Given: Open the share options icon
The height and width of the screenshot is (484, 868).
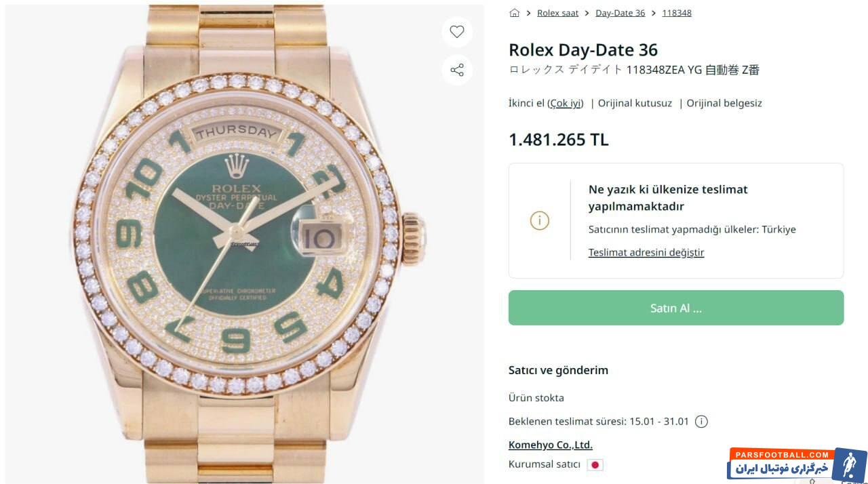Looking at the screenshot, I should (457, 70).
